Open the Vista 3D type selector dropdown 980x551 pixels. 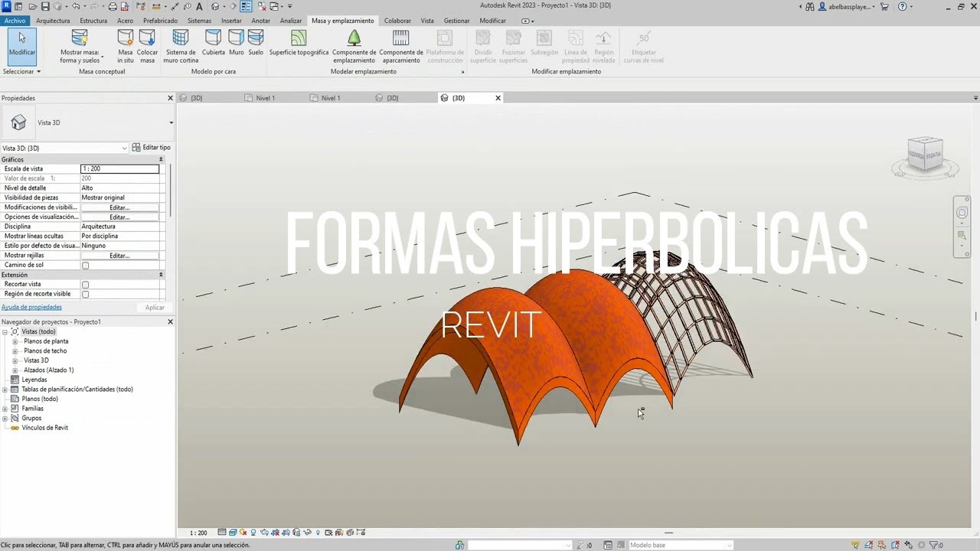pos(171,122)
